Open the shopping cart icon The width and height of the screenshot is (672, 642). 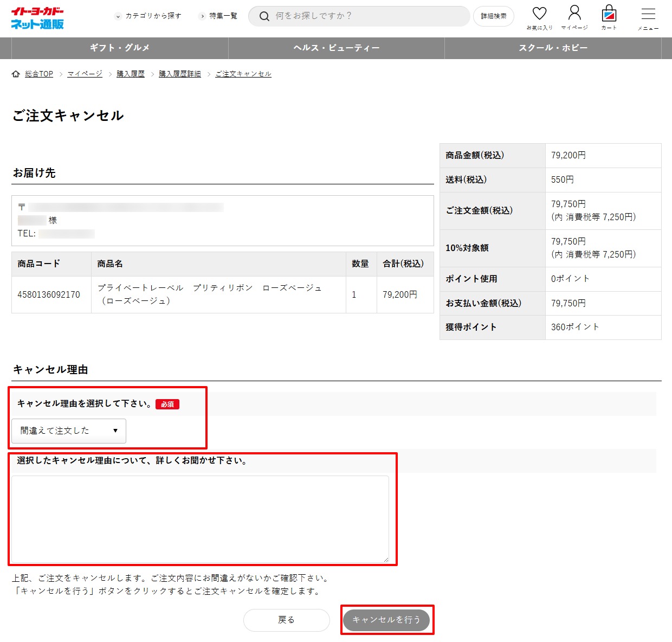coord(609,15)
